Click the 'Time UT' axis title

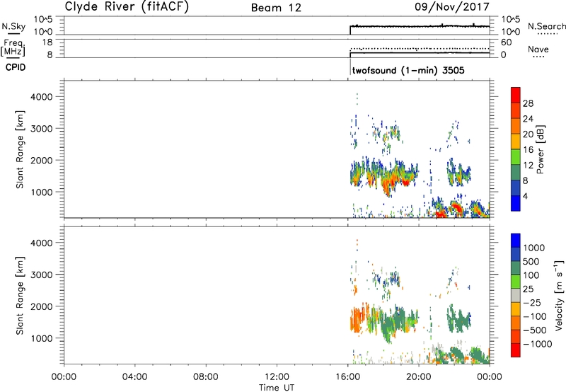[x=277, y=388]
